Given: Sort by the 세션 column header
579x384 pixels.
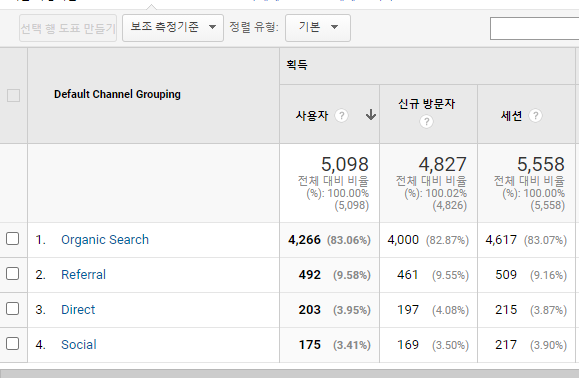Looking at the screenshot, I should tap(511, 116).
